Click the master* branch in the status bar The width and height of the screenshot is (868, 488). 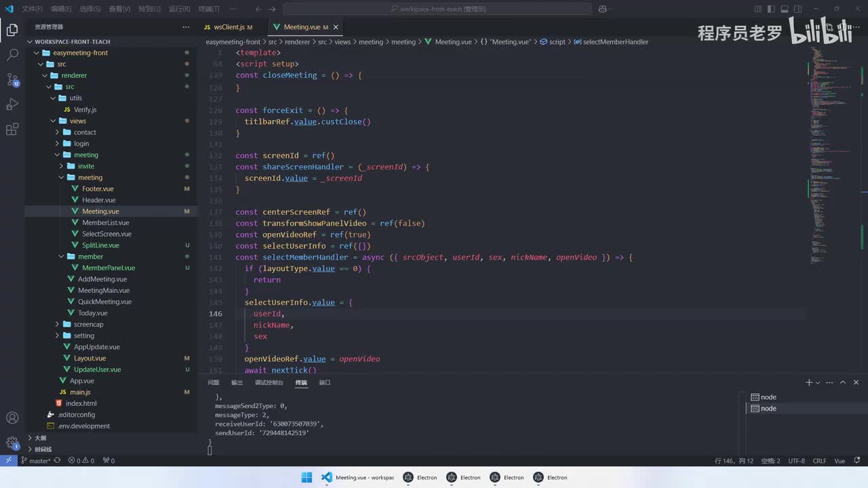tap(35, 461)
